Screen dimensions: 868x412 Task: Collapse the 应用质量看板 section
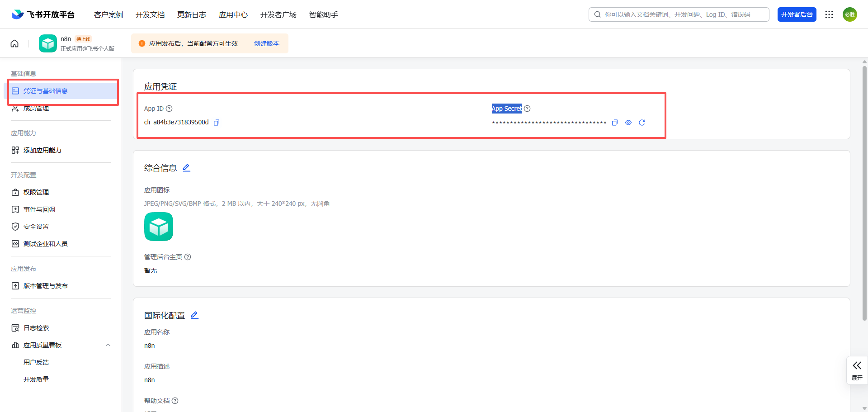(x=108, y=345)
